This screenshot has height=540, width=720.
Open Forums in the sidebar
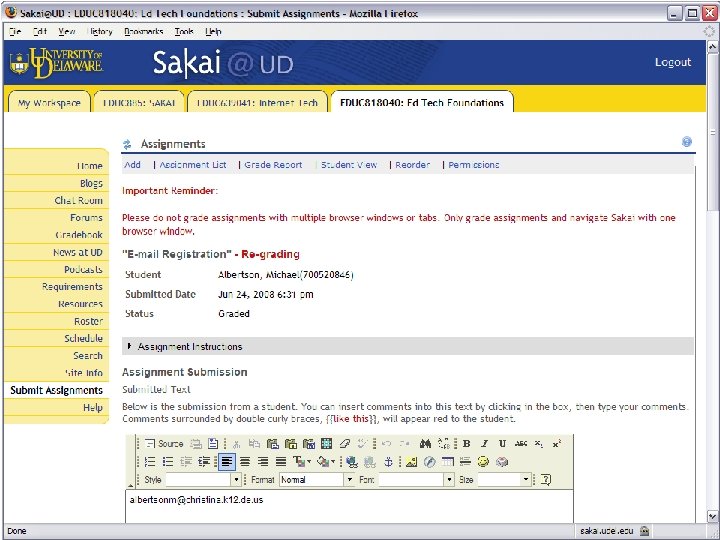point(86,218)
